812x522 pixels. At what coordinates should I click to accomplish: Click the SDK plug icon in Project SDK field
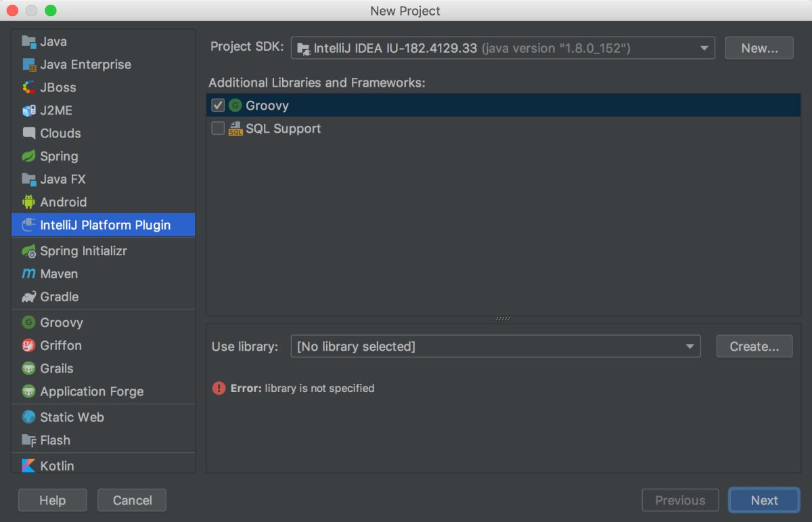pos(304,49)
